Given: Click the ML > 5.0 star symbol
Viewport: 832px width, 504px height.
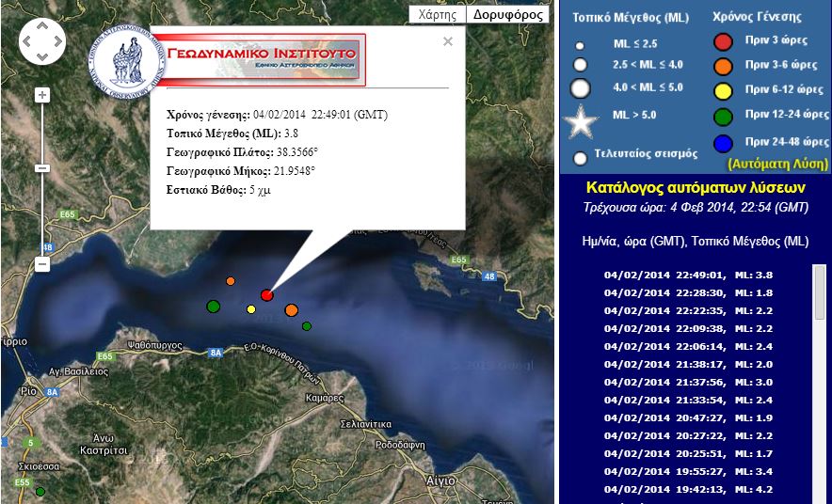Looking at the screenshot, I should pyautogui.click(x=581, y=122).
